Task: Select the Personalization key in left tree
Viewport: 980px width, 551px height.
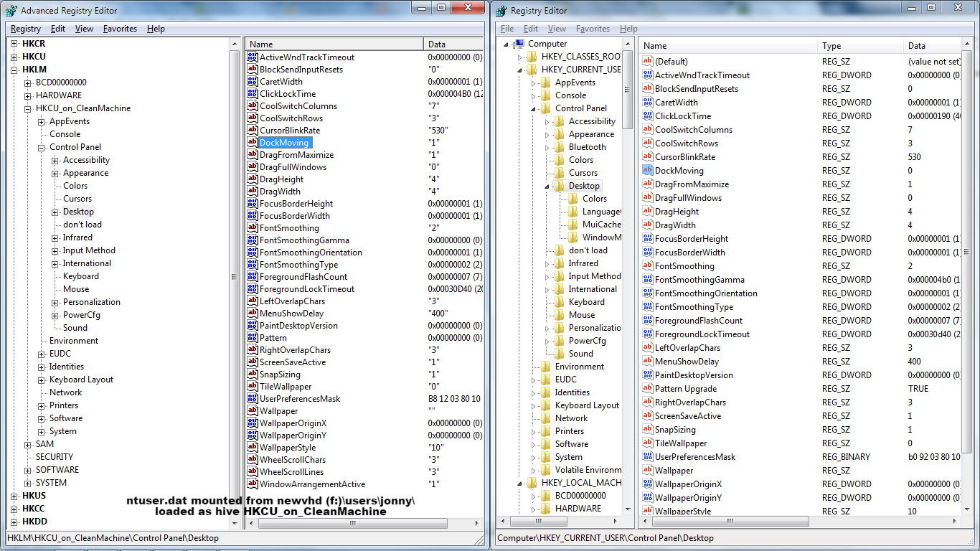Action: point(92,302)
